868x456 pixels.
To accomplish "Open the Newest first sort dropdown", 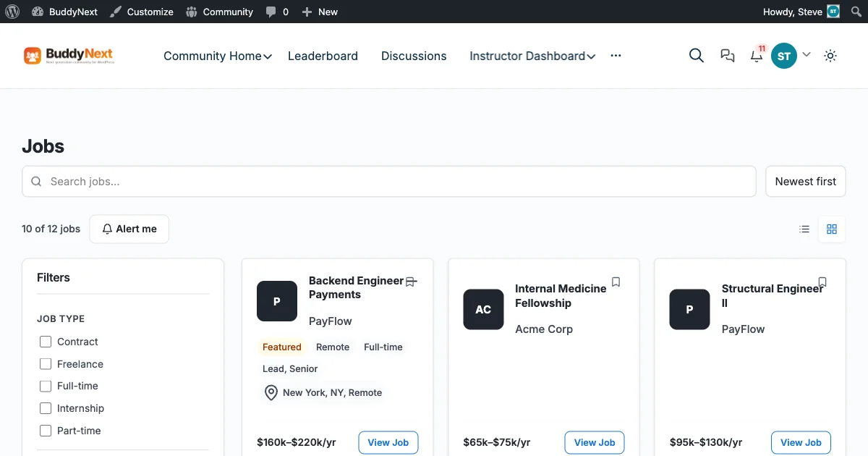I will pyautogui.click(x=806, y=182).
